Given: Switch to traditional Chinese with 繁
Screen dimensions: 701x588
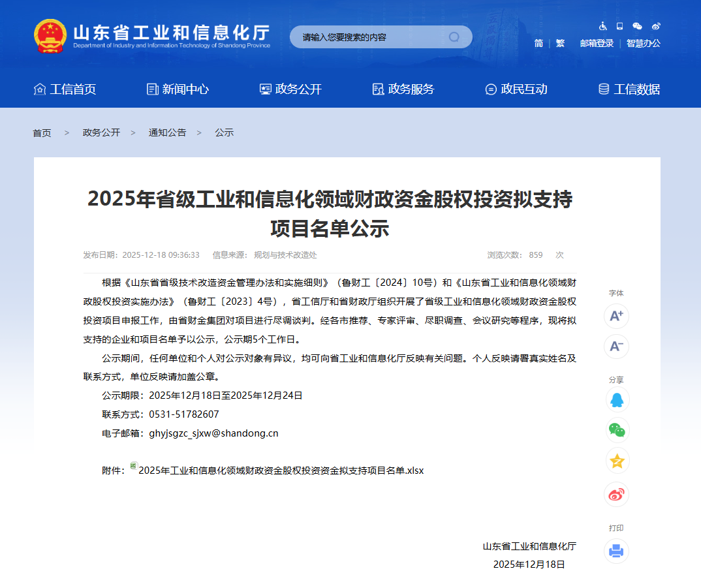Looking at the screenshot, I should (560, 43).
